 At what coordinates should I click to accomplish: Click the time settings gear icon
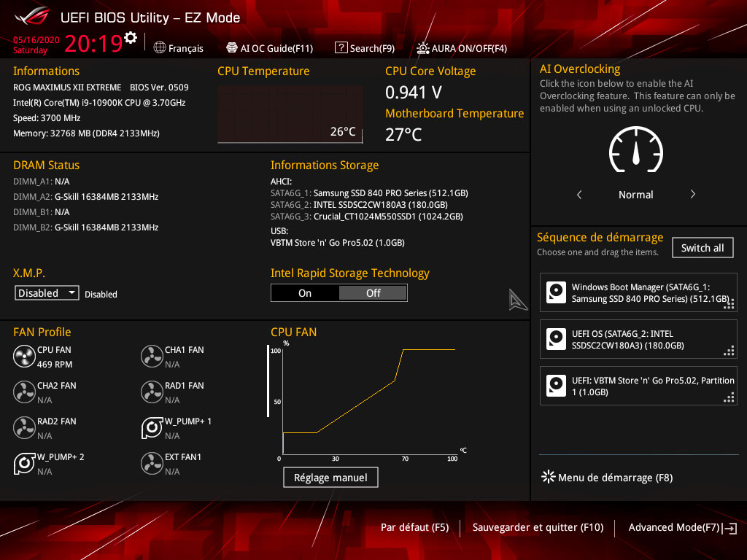(131, 37)
